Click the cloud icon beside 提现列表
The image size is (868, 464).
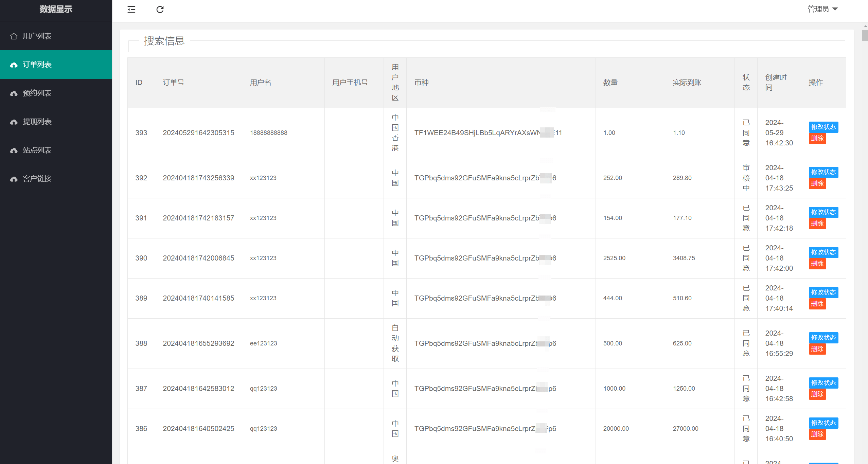point(14,122)
